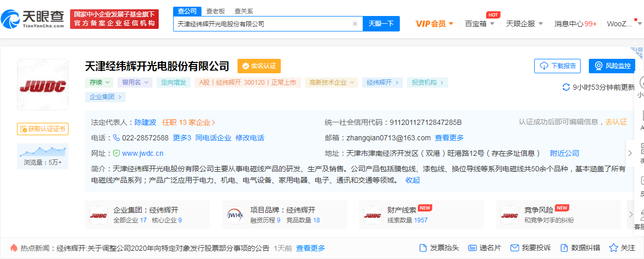Open the 任职 13 家企业 link
The width and height of the screenshot is (644, 259).
tap(189, 122)
